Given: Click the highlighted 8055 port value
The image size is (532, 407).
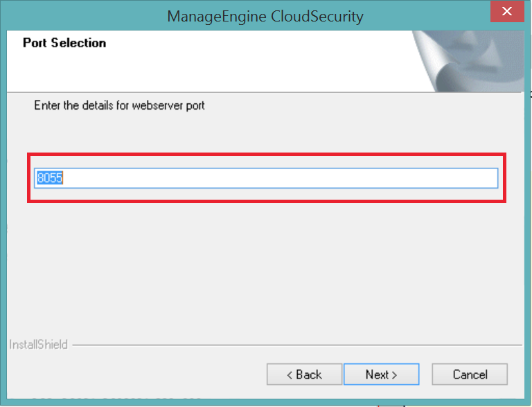Looking at the screenshot, I should pos(50,178).
